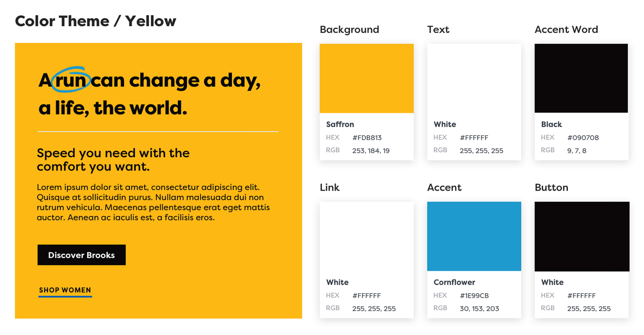Click the Cornflower hex value #1E99CB

coord(474,296)
